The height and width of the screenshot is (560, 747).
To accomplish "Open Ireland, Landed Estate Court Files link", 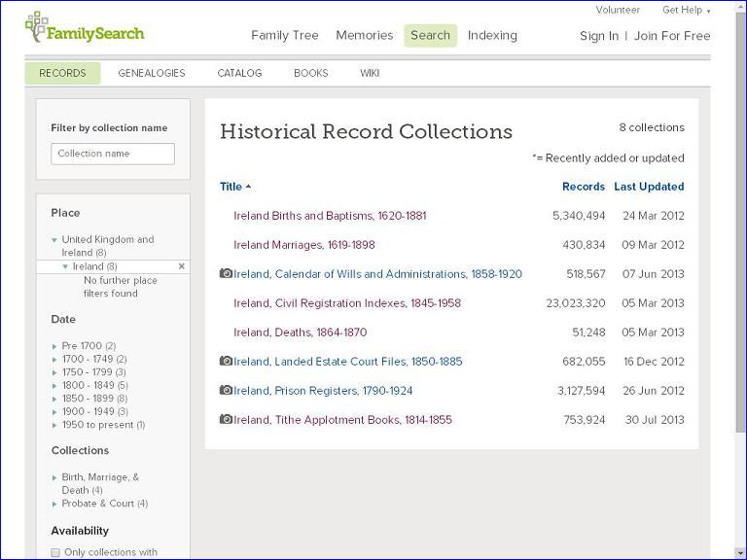I will click(348, 362).
